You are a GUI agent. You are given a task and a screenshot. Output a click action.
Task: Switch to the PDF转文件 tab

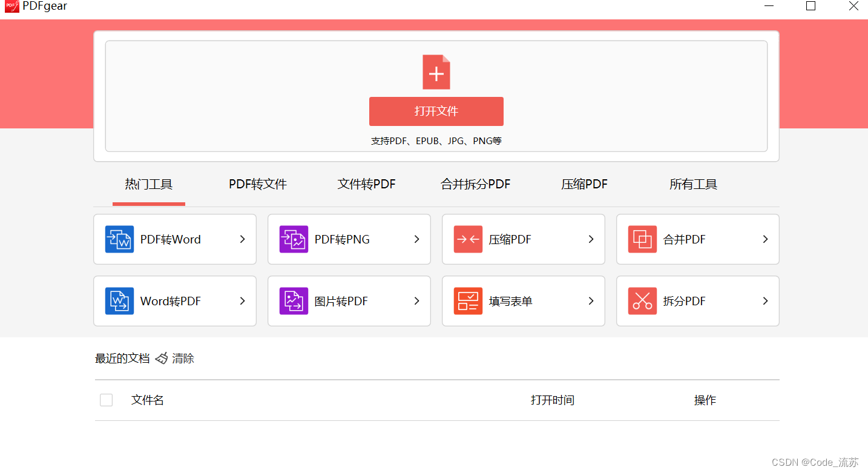[258, 184]
